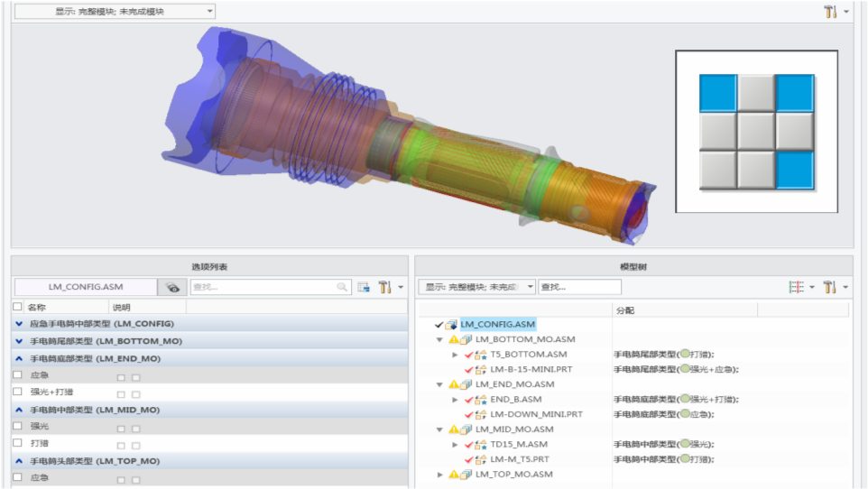
Task: Click the model tree search field
Action: tap(579, 287)
